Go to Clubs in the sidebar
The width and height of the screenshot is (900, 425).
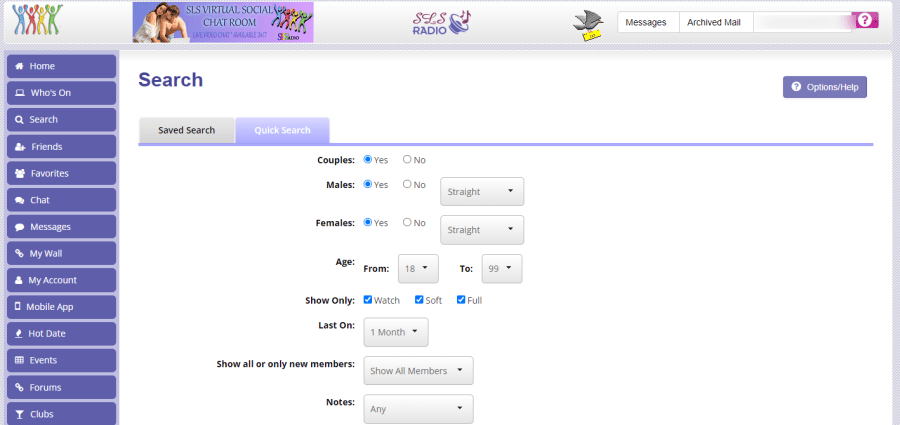coord(61,414)
